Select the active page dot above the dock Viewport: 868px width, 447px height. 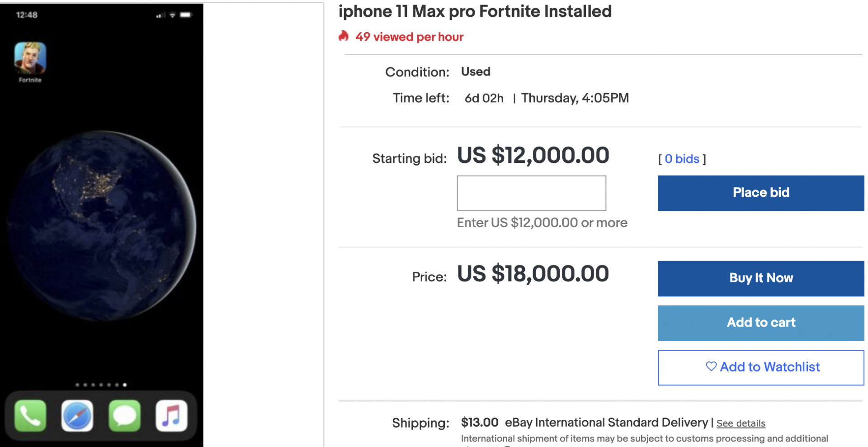point(124,385)
